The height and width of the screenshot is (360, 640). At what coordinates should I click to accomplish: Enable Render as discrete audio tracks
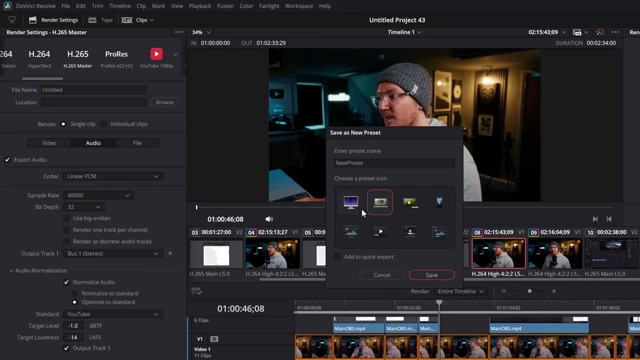pyautogui.click(x=66, y=242)
